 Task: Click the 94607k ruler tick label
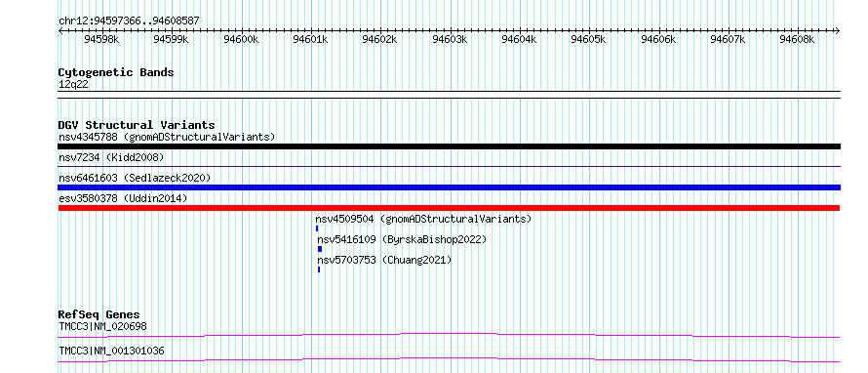click(x=728, y=39)
